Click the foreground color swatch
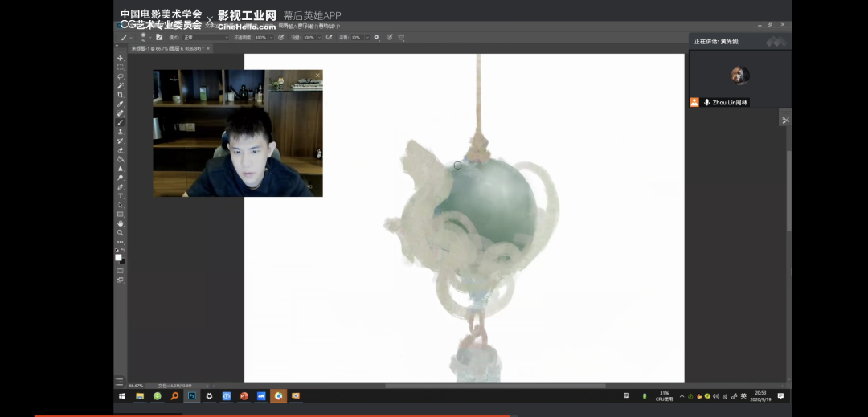868x417 pixels. click(118, 257)
